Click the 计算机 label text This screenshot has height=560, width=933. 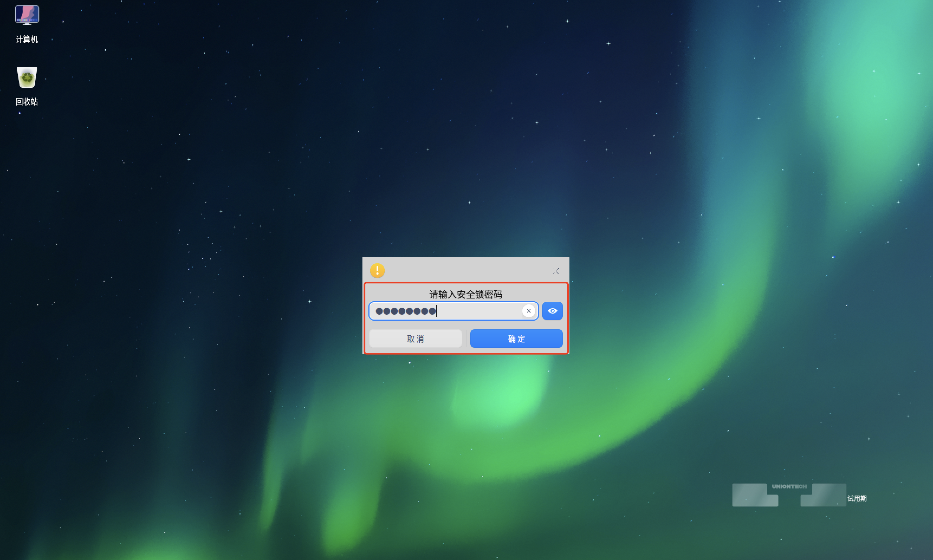[x=27, y=39]
